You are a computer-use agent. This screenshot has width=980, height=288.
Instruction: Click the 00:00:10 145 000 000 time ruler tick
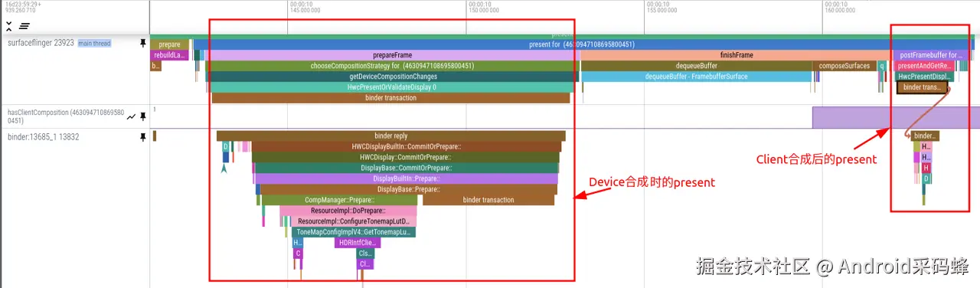[305, 8]
